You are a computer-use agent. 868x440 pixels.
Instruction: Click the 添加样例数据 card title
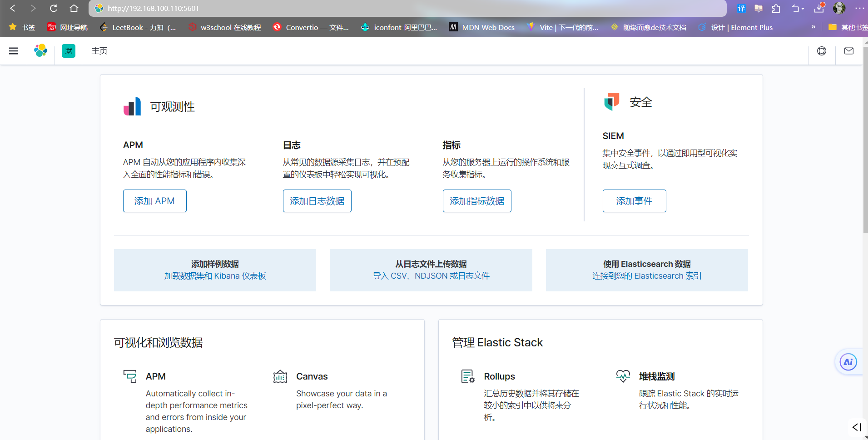(x=215, y=264)
